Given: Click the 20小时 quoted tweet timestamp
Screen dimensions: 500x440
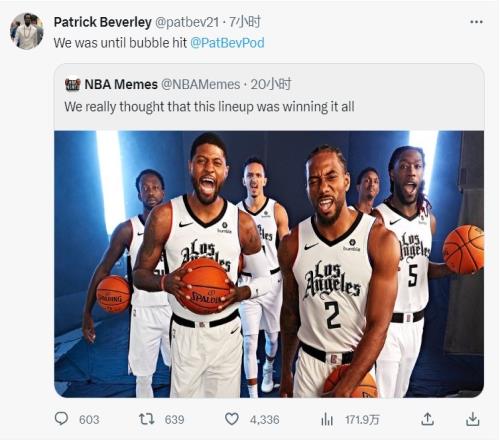Looking at the screenshot, I should click(271, 84).
